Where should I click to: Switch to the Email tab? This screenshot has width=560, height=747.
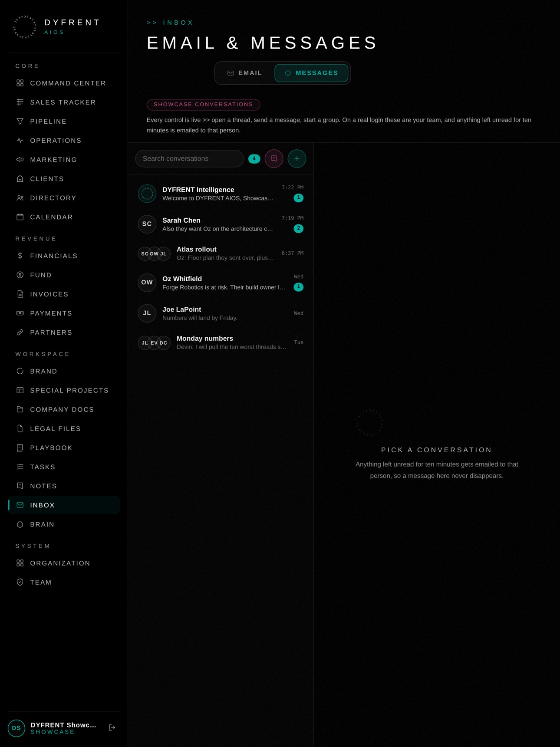[x=245, y=73]
